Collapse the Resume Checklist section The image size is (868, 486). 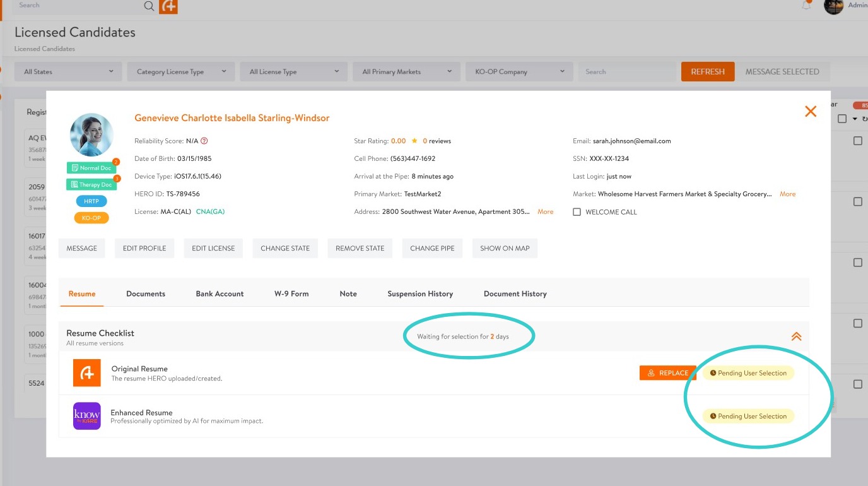tap(796, 336)
